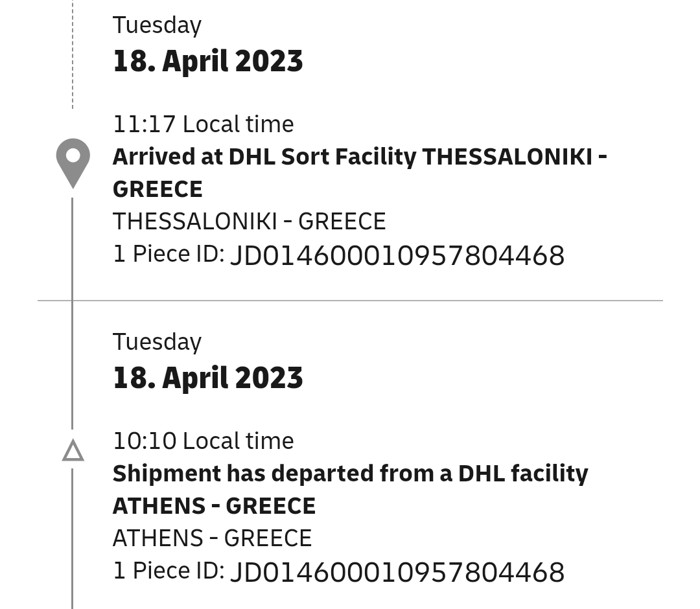
Task: Click the timeline line below the triangle marker
Action: (72, 538)
